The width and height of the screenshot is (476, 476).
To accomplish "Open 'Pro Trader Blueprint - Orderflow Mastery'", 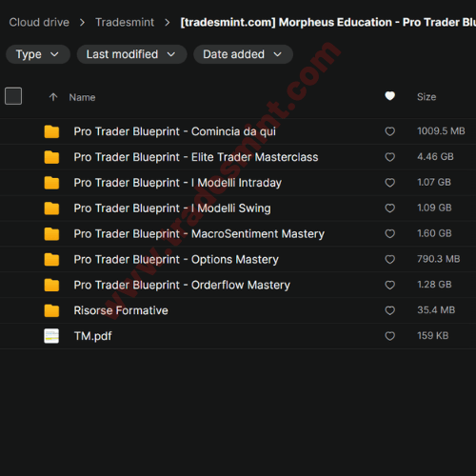I will (x=182, y=285).
